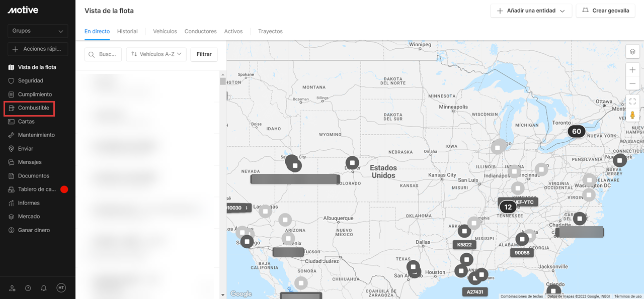Open Términos de uso link
This screenshot has height=299, width=644.
[x=628, y=296]
